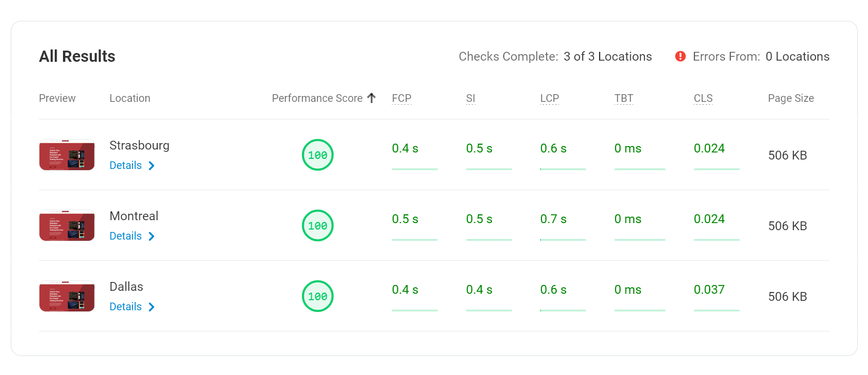The height and width of the screenshot is (375, 868).
Task: Click Strasbourg's green 100 score badge
Action: (x=318, y=155)
